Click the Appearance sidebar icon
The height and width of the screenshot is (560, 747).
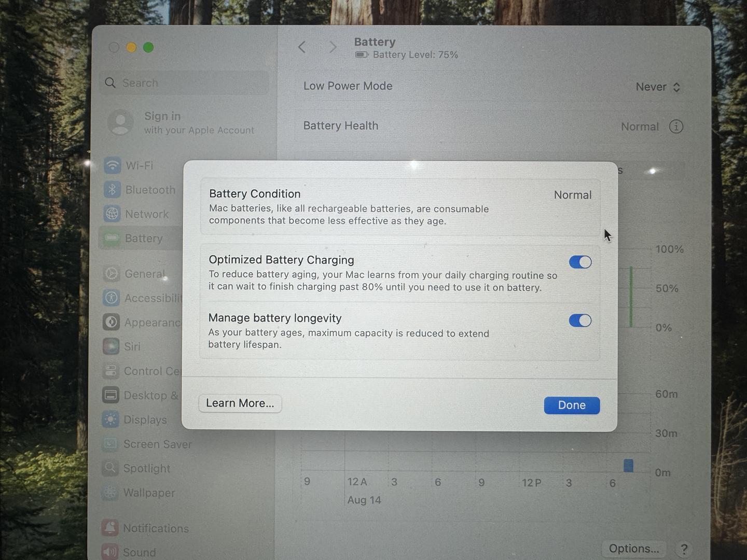point(111,322)
